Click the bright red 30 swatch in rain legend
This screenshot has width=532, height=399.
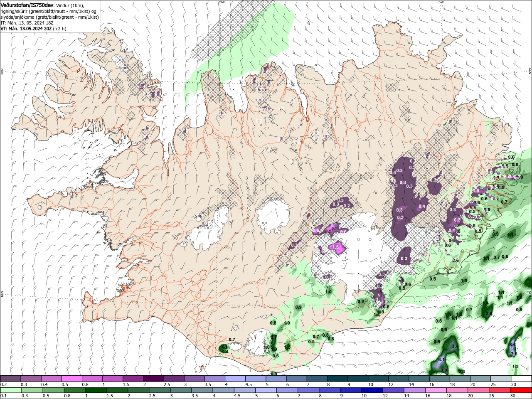coord(520,390)
